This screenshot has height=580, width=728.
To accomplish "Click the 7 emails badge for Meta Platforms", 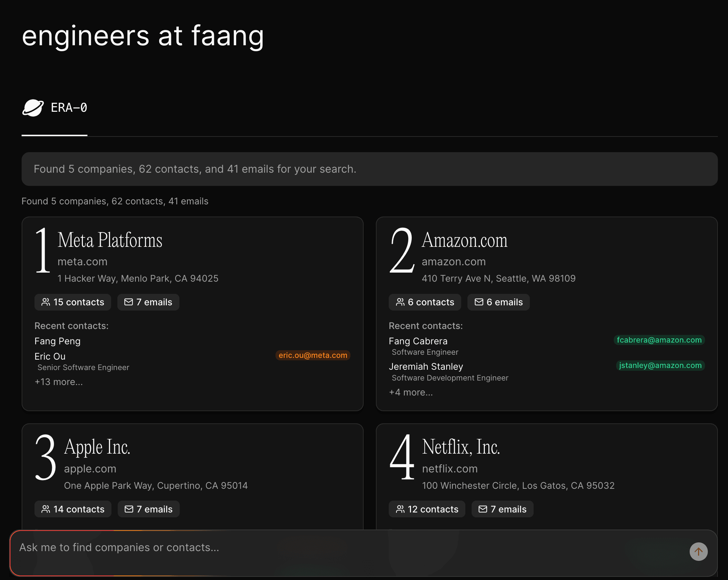I will coord(148,302).
